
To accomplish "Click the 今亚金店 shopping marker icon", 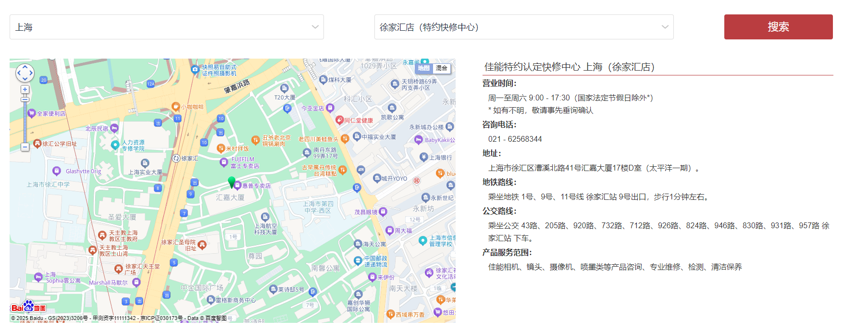I will point(330,108).
